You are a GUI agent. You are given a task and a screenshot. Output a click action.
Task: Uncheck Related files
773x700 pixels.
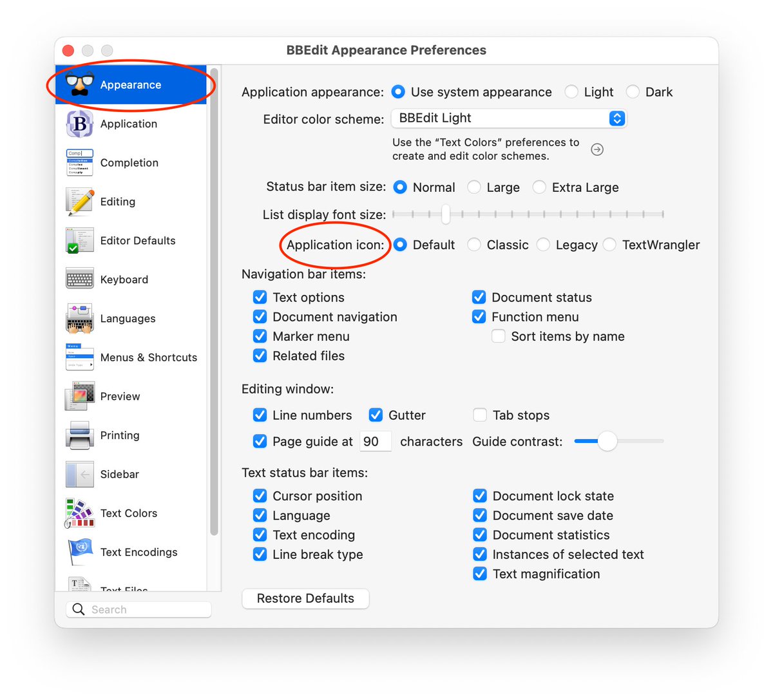pos(260,355)
